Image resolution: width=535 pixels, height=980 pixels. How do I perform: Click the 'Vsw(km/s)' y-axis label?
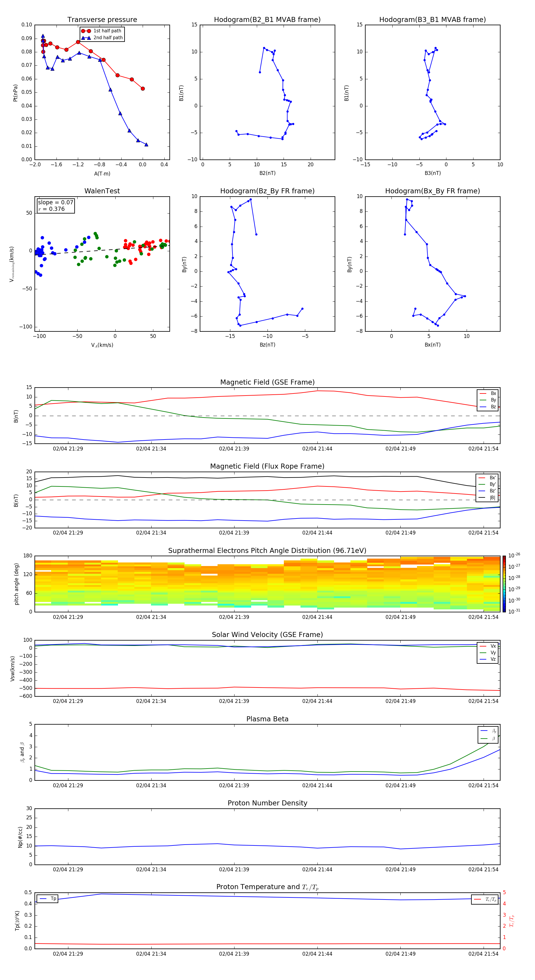pos(12,668)
